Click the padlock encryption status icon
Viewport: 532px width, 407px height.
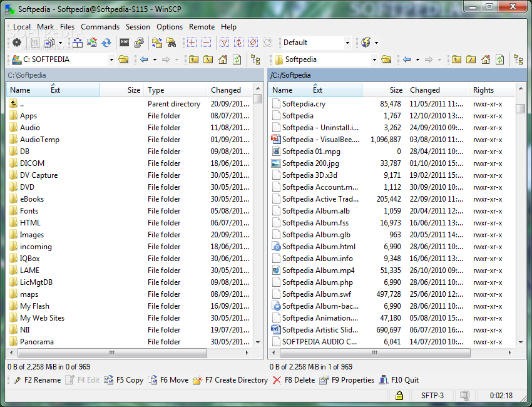(399, 396)
